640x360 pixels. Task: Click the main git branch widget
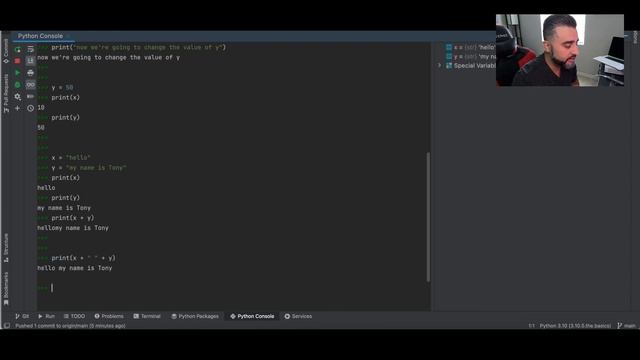click(x=627, y=326)
